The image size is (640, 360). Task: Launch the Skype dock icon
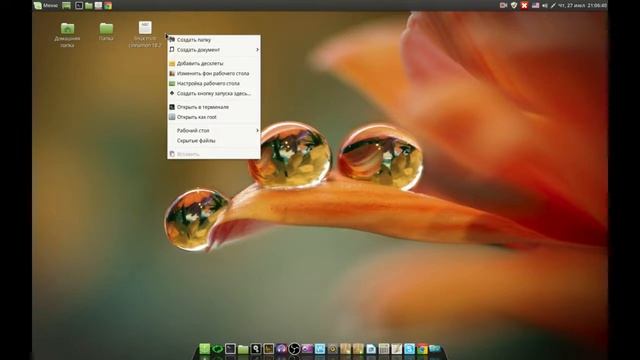click(x=409, y=349)
